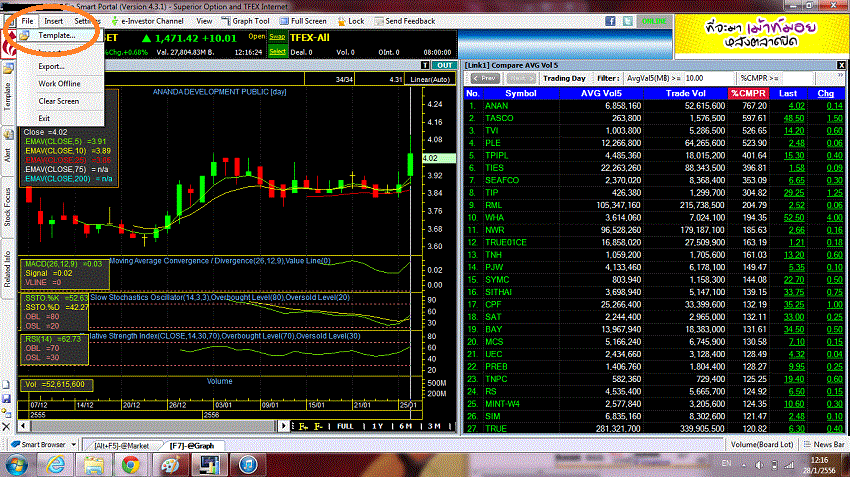
Task: Open the Facebook icon in the toolbar
Action: click(x=610, y=21)
